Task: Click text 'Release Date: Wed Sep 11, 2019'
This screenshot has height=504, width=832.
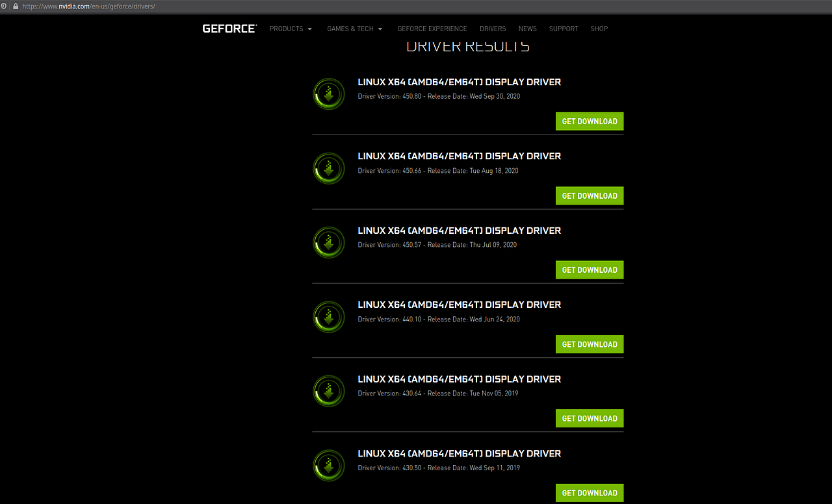Action: click(474, 468)
